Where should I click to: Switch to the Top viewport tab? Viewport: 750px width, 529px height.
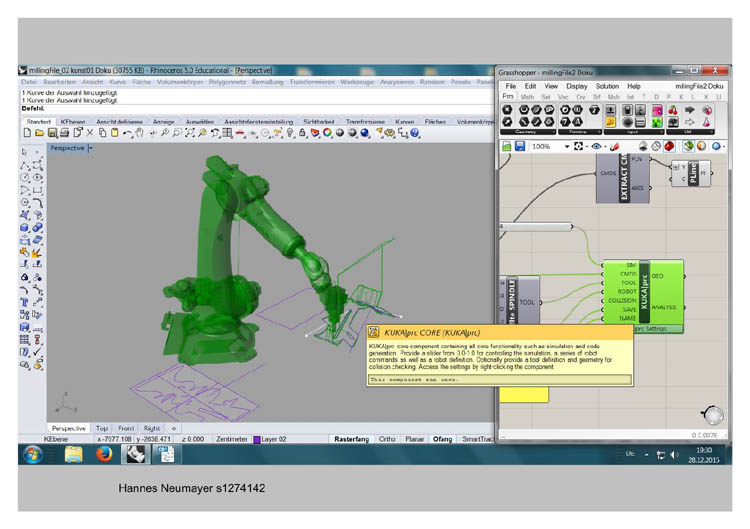[x=101, y=429]
